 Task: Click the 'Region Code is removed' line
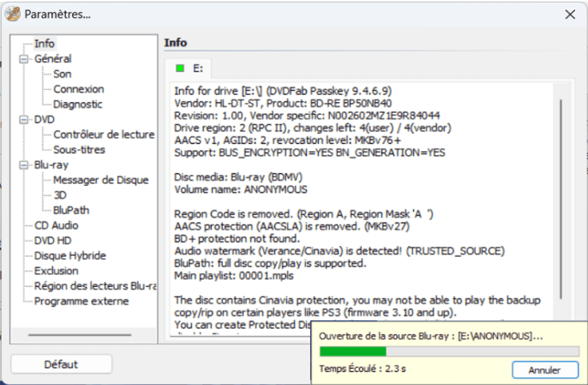point(304,214)
